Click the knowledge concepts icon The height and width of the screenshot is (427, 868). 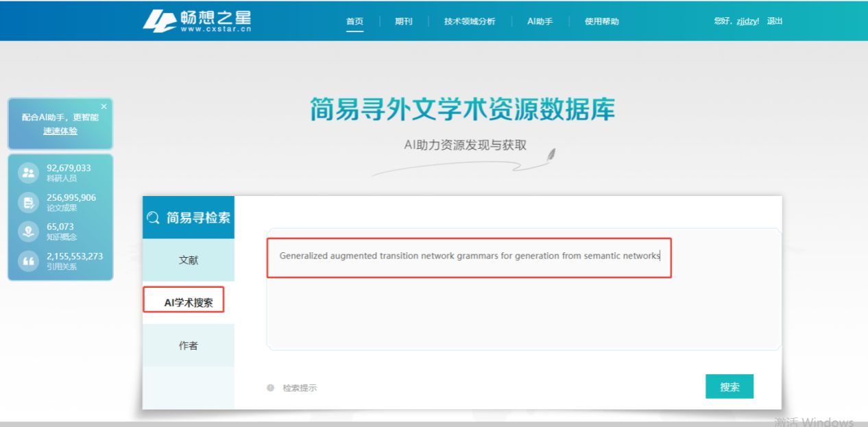click(x=28, y=232)
